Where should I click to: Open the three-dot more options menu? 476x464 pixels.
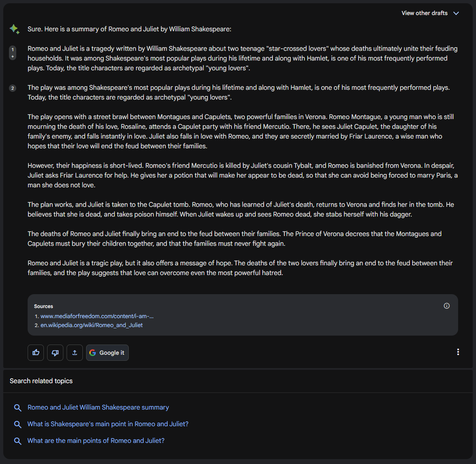pos(458,352)
